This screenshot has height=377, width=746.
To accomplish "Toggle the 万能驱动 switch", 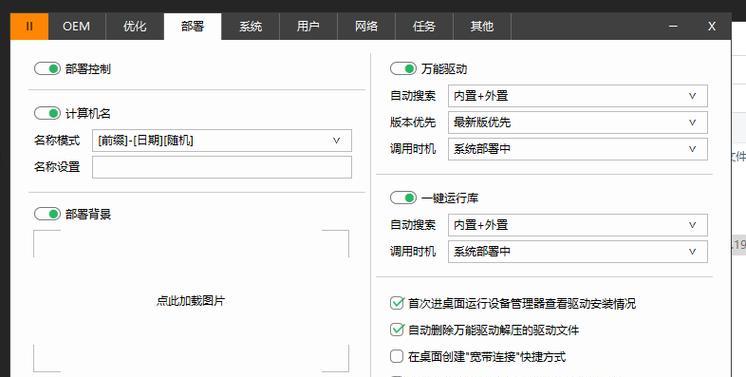I will [403, 69].
